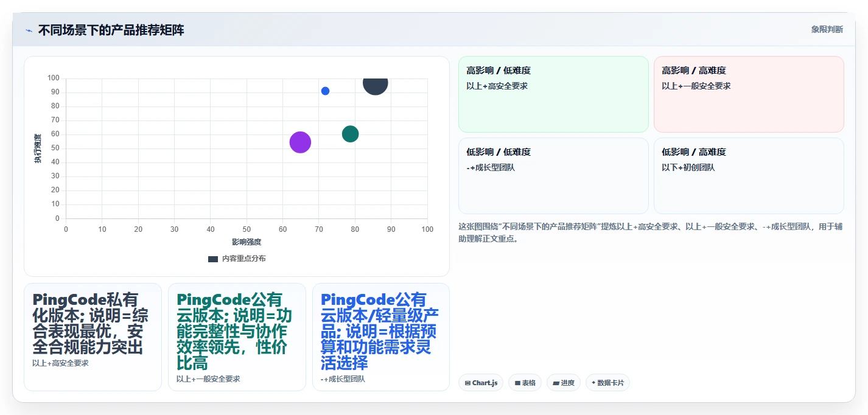Screen dimensions: 868x415
Task: Click the 影响强度 x-axis title
Action: coord(247,242)
